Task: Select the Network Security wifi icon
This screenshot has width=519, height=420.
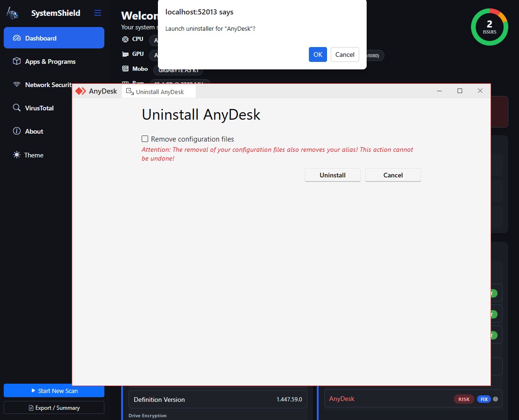Action: (x=16, y=85)
